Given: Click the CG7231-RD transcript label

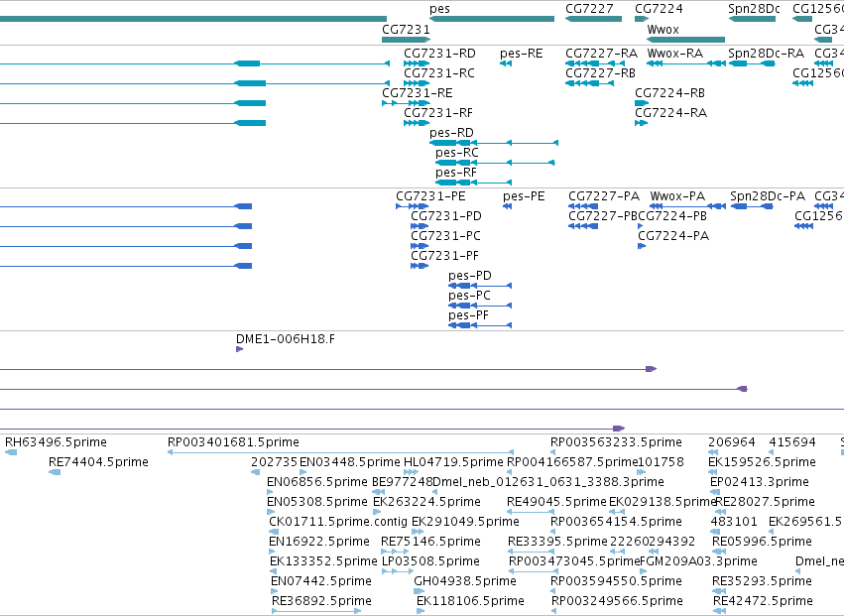Looking at the screenshot, I should (x=439, y=54).
